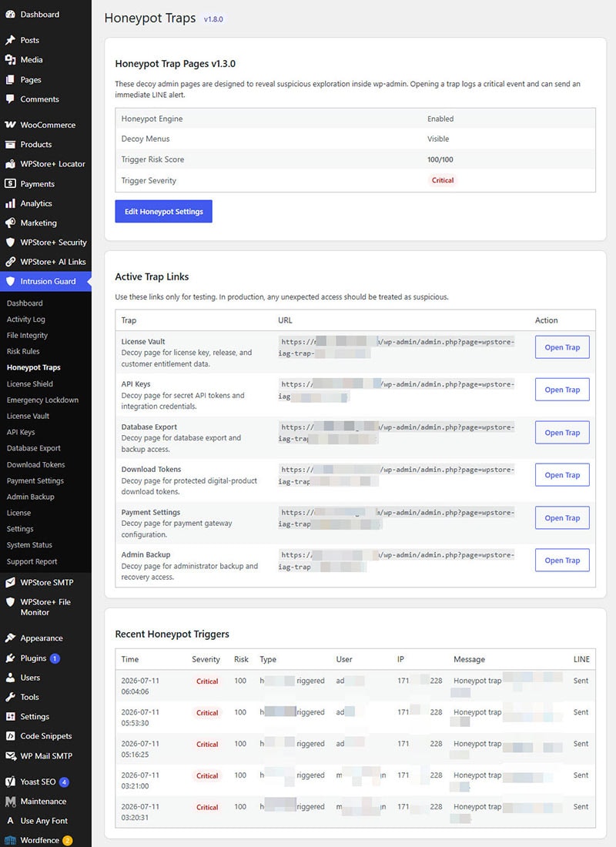The image size is (616, 847).
Task: Open Trap for License Vault row
Action: click(562, 347)
